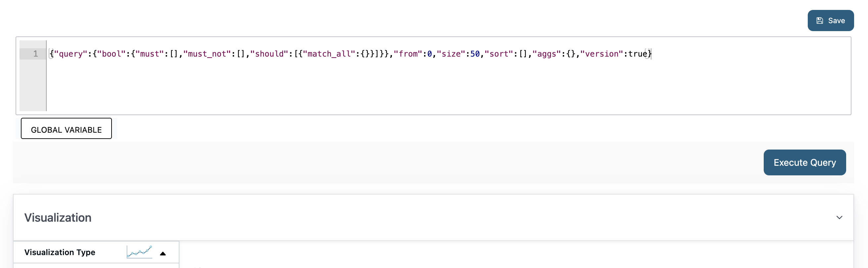Click the "version" key in the query
Image resolution: width=868 pixels, height=268 pixels.
click(602, 54)
